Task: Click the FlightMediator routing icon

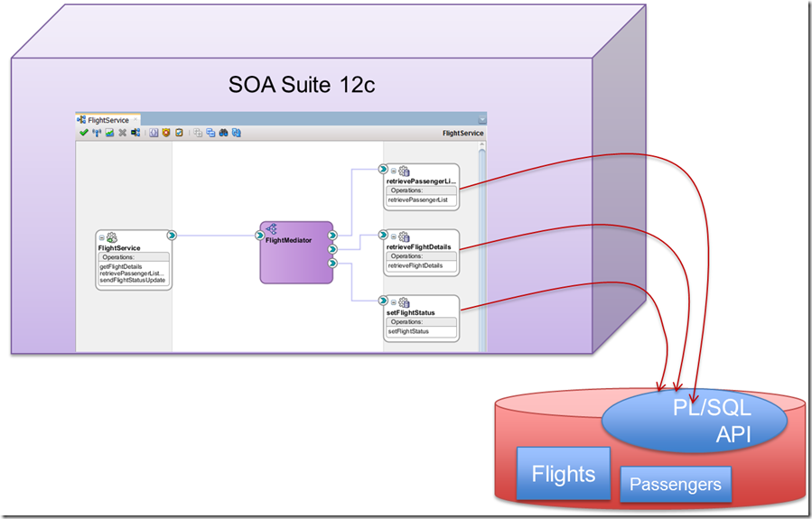Action: [x=271, y=229]
